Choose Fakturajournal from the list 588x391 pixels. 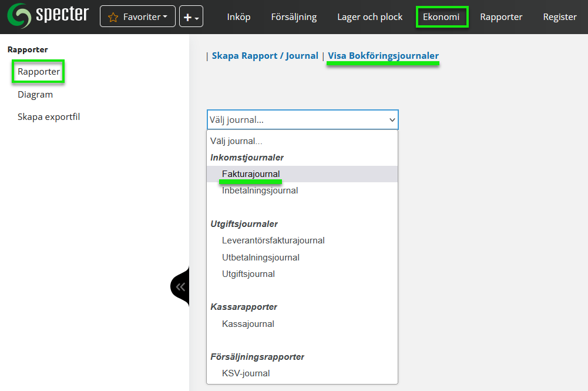pyautogui.click(x=251, y=174)
